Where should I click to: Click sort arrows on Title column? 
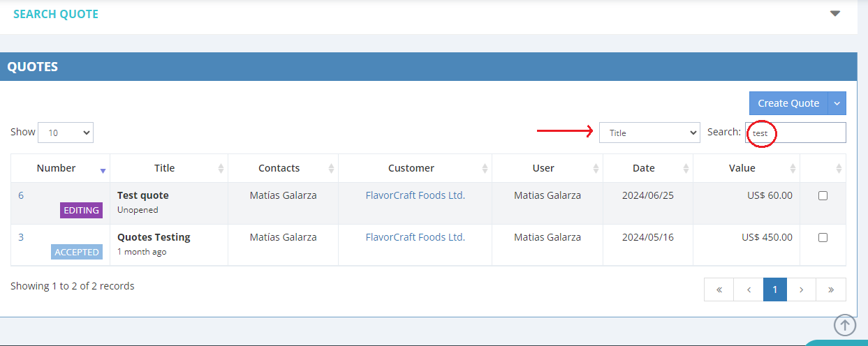tap(221, 169)
